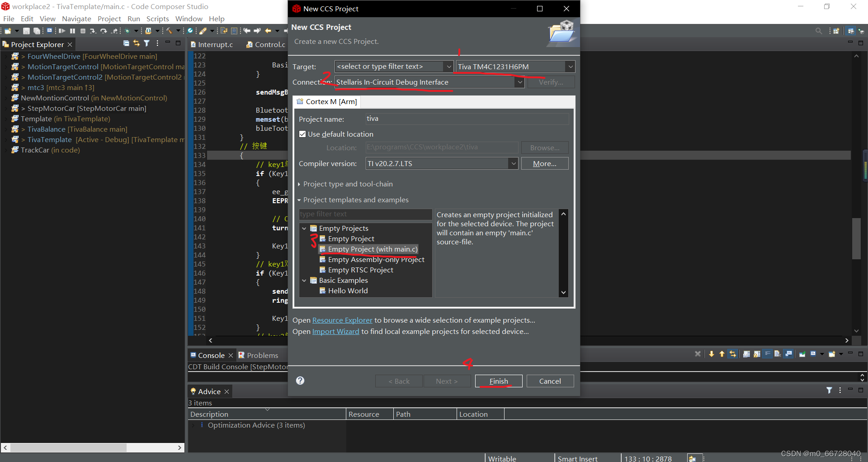Click the Open Console icon
The height and width of the screenshot is (462, 868).
(831, 354)
